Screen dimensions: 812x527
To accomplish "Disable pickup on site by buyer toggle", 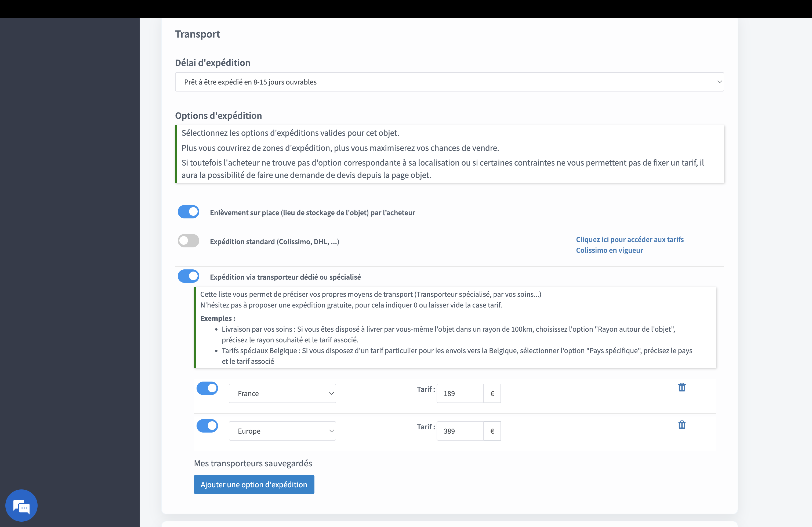I will coord(188,212).
